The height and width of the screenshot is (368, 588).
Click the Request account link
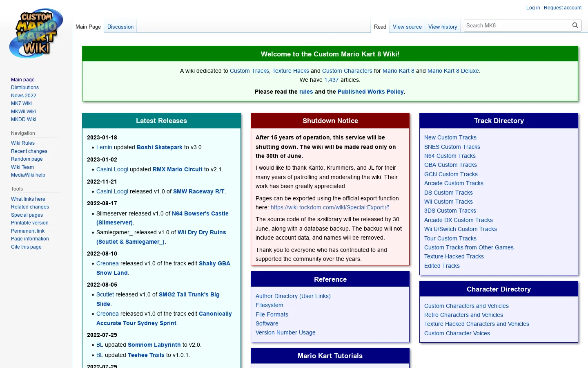[563, 7]
